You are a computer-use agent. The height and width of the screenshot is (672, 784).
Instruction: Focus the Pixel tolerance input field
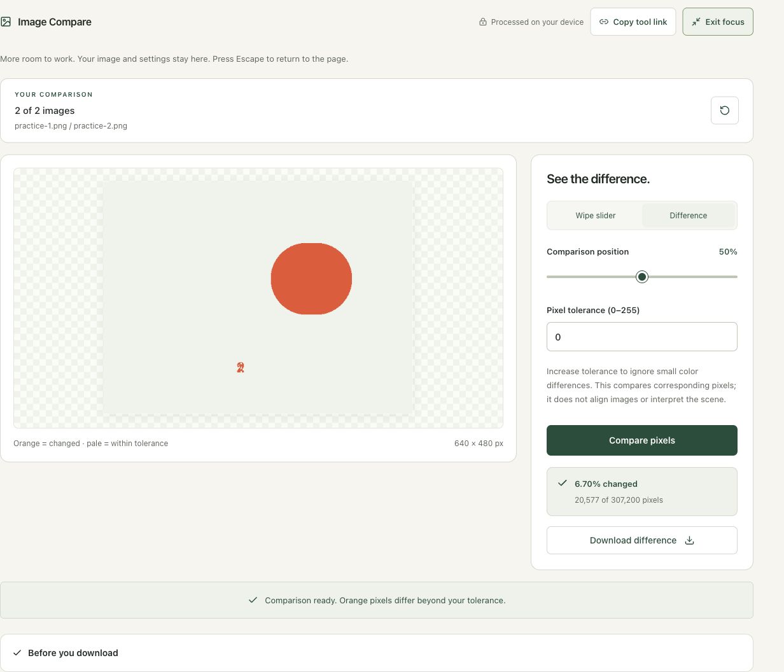point(642,337)
